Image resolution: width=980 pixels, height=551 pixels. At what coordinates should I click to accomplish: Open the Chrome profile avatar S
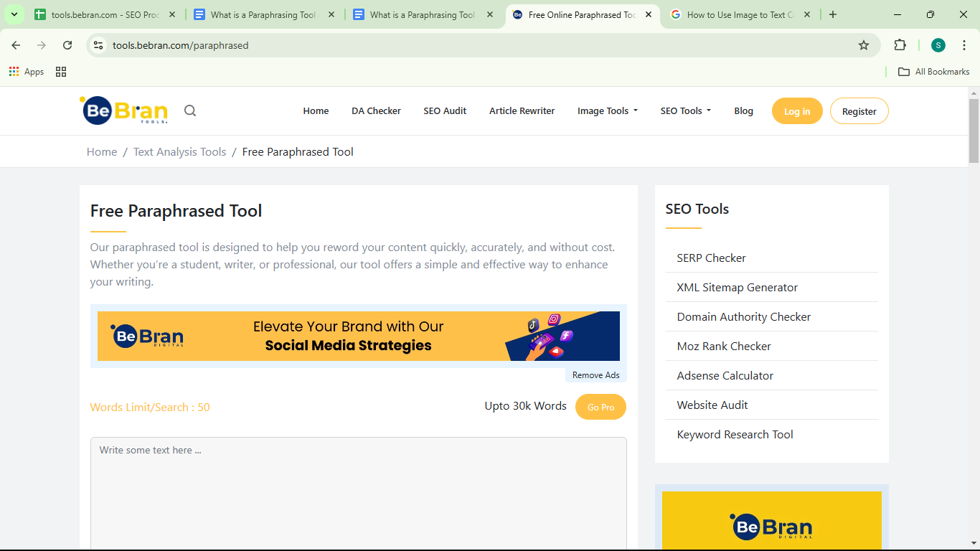point(938,45)
